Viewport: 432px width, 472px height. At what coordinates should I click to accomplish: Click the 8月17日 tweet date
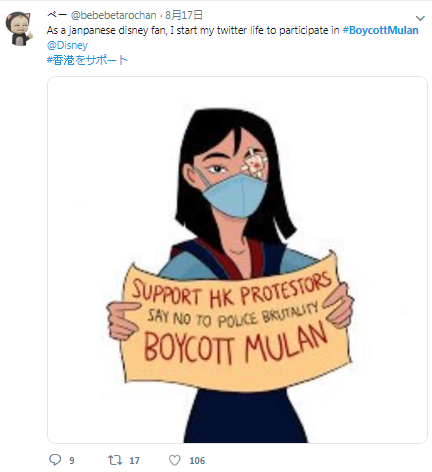tap(184, 15)
